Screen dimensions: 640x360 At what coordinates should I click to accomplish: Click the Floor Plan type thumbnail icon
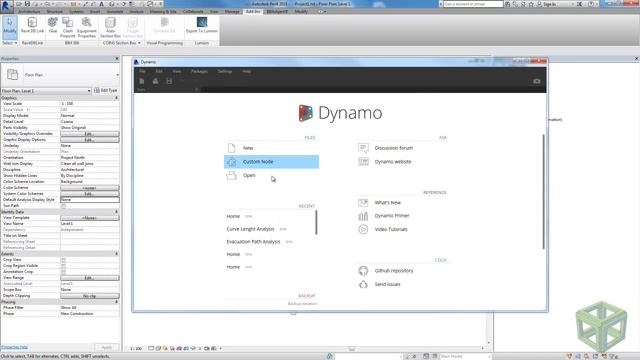tap(13, 75)
